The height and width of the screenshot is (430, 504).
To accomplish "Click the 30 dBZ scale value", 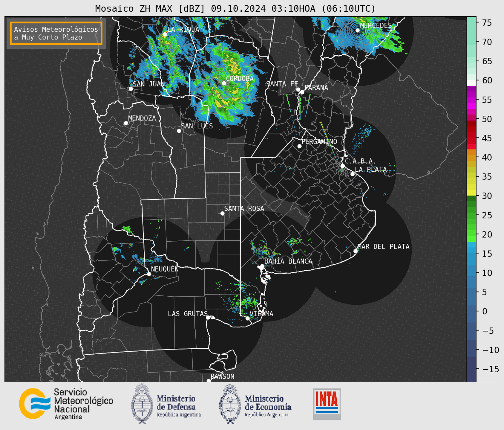I will click(x=487, y=196).
